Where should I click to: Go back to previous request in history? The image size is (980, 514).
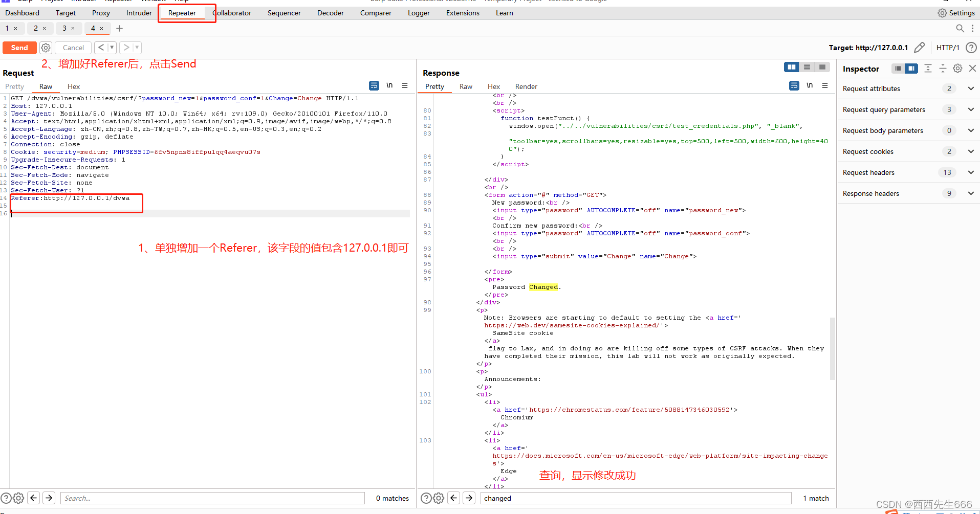point(101,48)
